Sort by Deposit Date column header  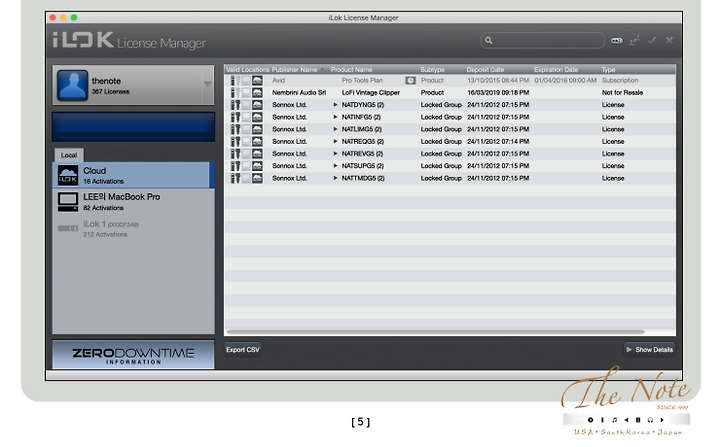[485, 70]
